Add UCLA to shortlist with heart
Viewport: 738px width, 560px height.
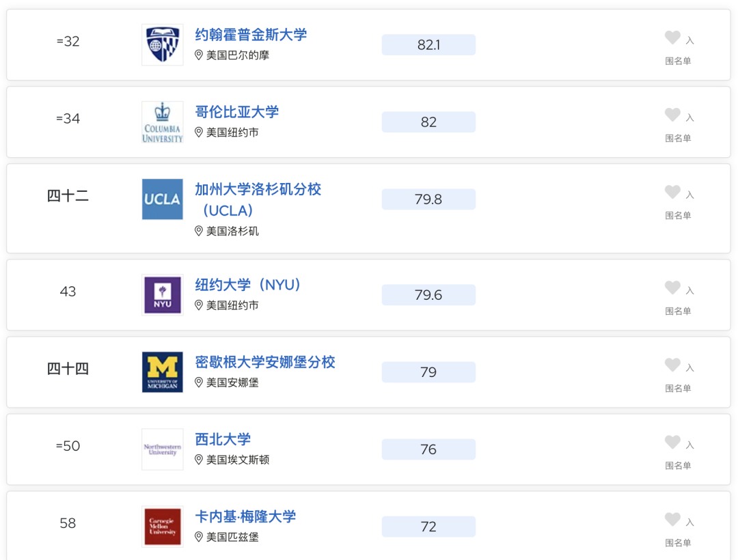(672, 191)
